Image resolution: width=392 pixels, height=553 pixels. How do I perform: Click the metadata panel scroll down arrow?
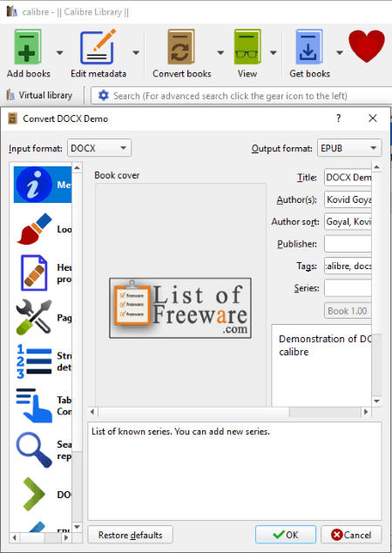pos(377,401)
